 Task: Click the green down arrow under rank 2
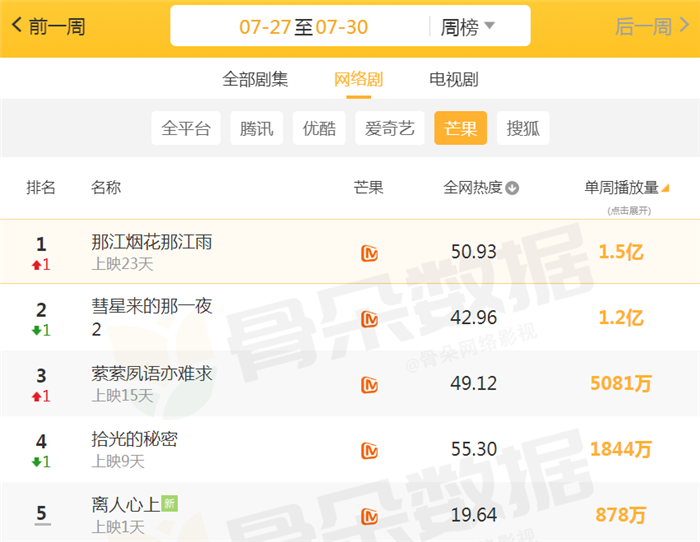[x=36, y=331]
